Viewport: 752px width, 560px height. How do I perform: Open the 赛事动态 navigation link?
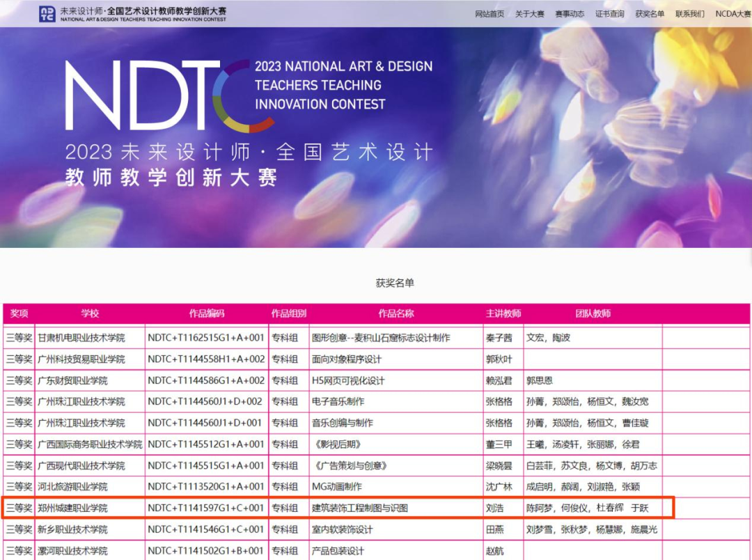[x=570, y=14]
